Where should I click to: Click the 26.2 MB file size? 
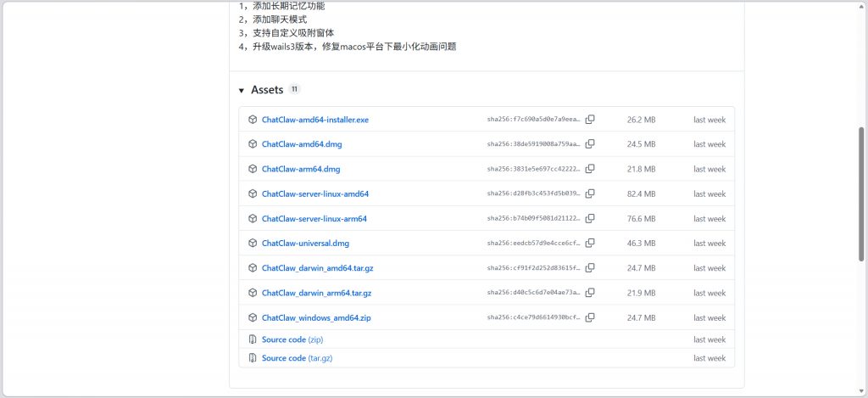click(641, 120)
